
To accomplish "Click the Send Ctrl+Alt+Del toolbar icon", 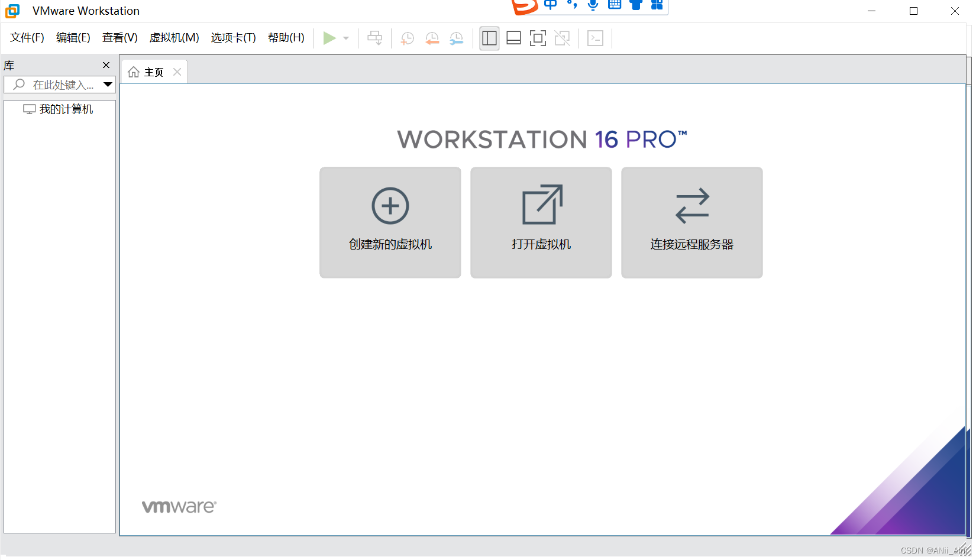I will pyautogui.click(x=374, y=38).
